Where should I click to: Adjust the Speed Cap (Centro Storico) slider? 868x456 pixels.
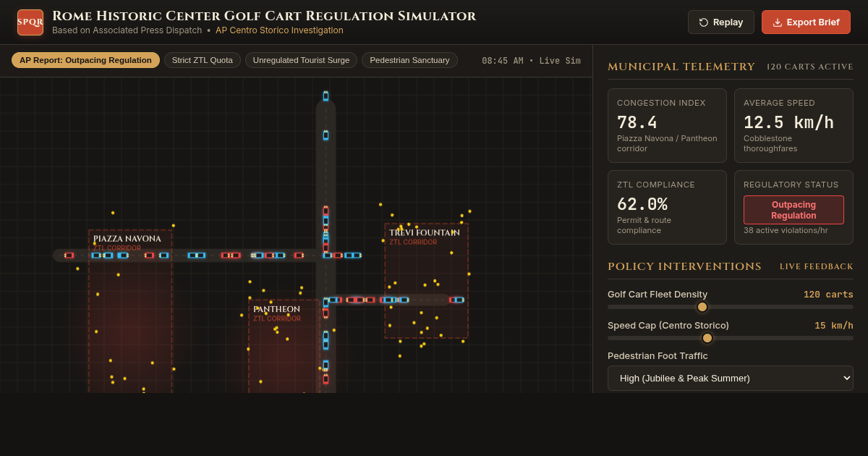point(731,338)
